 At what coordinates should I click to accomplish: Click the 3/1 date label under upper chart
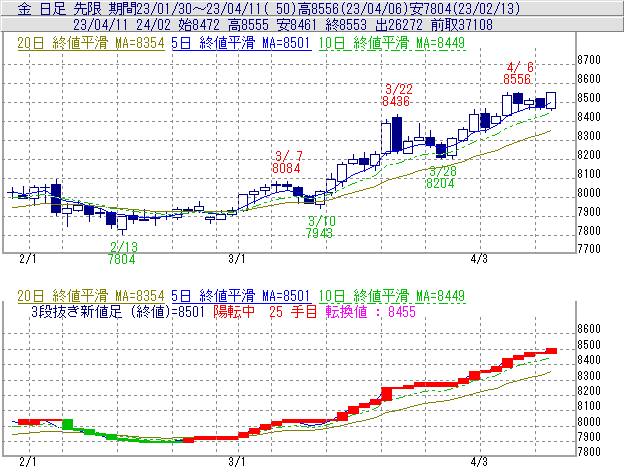coord(237,259)
